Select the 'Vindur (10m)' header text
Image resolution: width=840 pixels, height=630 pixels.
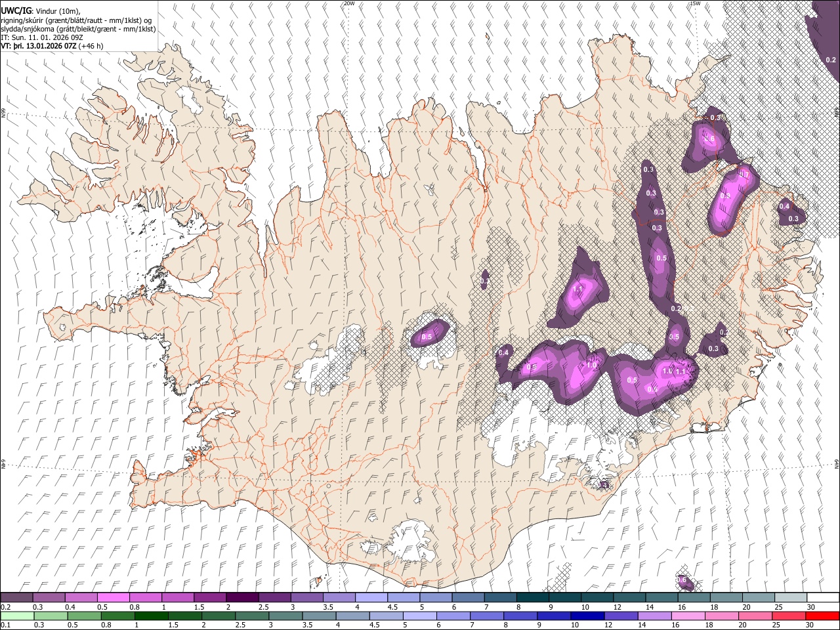(56, 10)
